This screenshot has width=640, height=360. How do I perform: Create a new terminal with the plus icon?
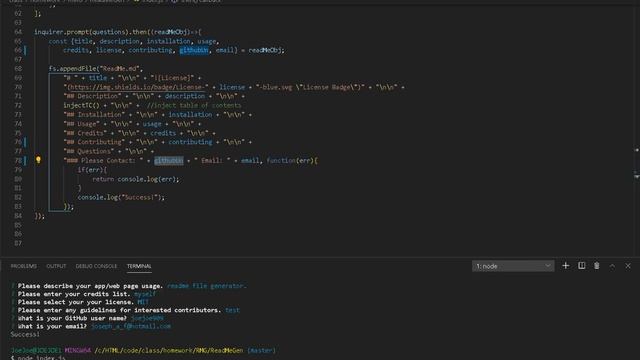point(565,266)
